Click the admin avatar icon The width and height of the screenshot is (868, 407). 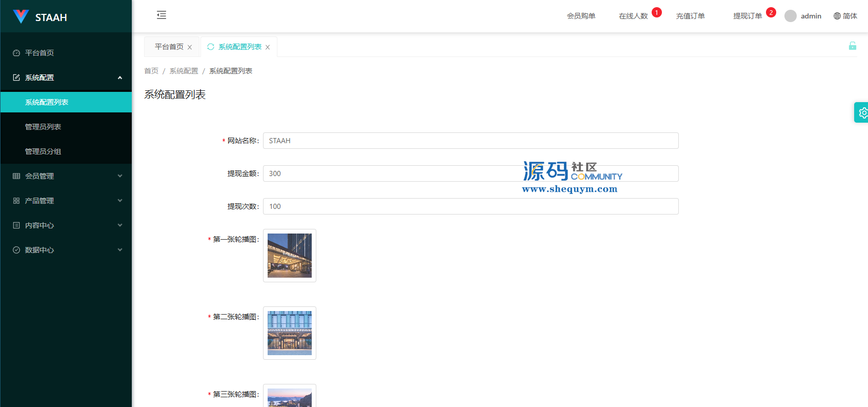click(791, 16)
